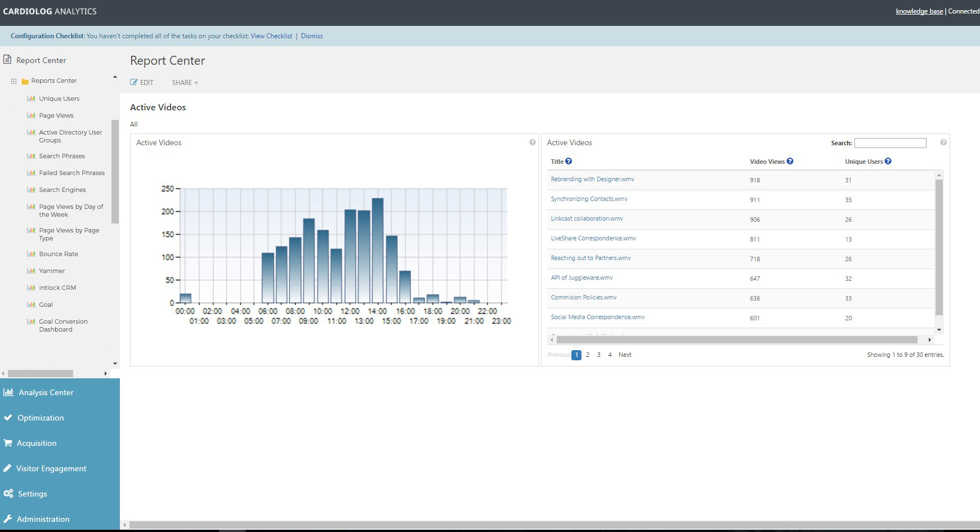Click the help icon on Active Videos chart
Viewport: 980px width, 532px height.
[x=532, y=142]
